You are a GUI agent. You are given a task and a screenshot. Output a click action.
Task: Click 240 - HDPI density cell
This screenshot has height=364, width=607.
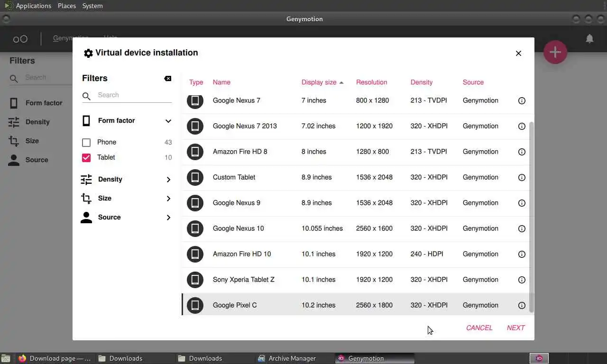[x=427, y=254]
